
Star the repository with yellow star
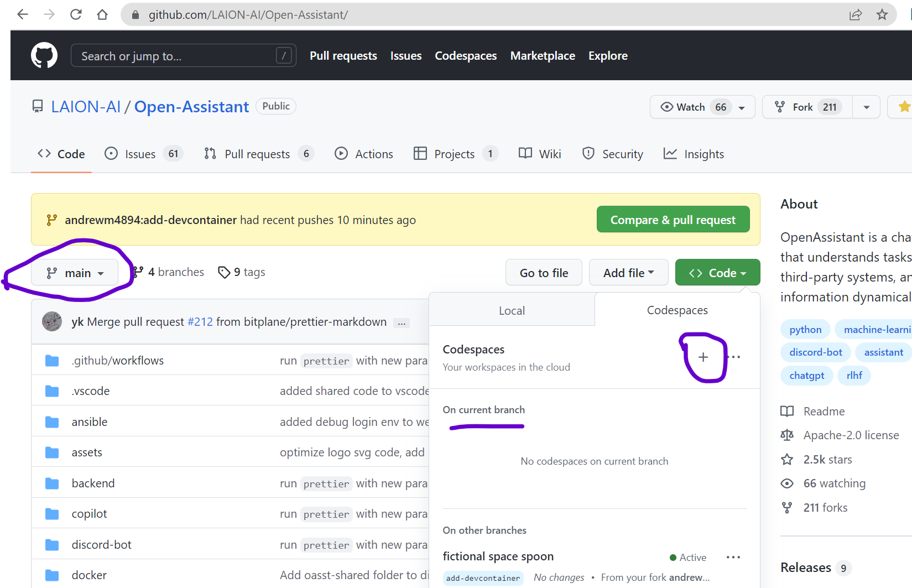904,107
